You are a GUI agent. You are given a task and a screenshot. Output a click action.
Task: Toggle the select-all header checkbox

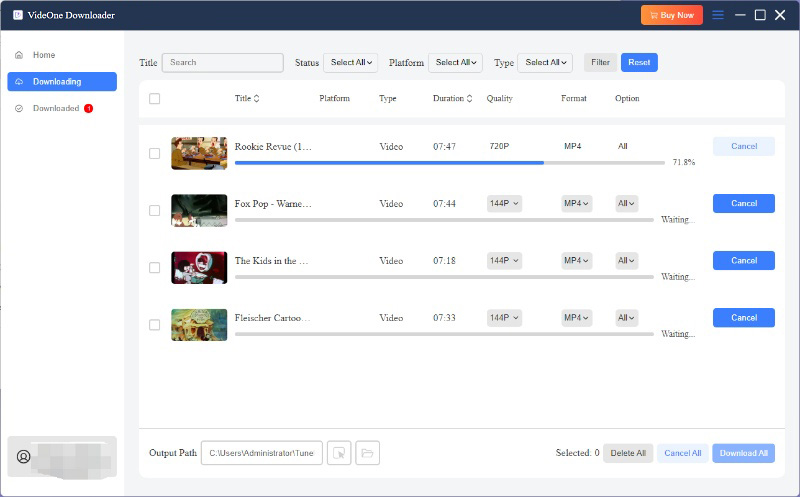tap(154, 99)
